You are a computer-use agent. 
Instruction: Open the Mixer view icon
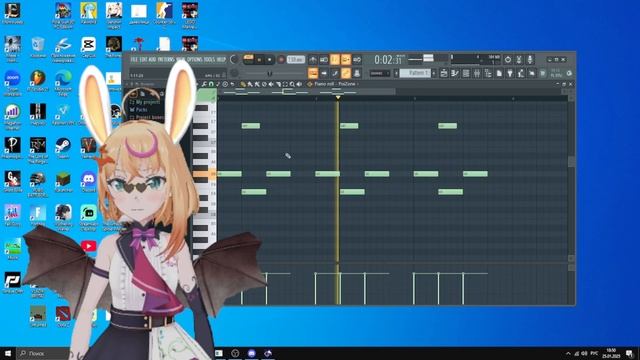point(477,73)
